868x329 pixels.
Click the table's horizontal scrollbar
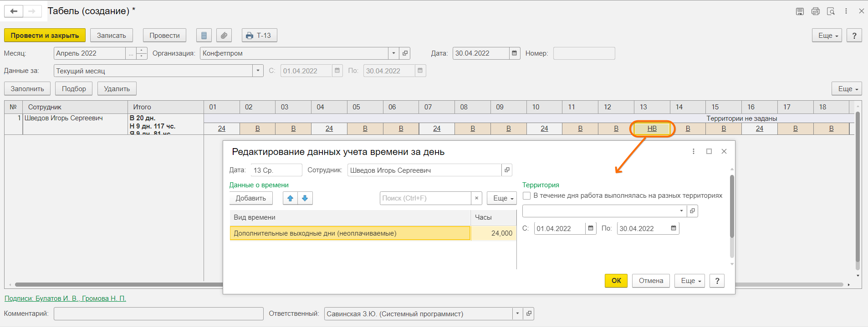pos(428,284)
